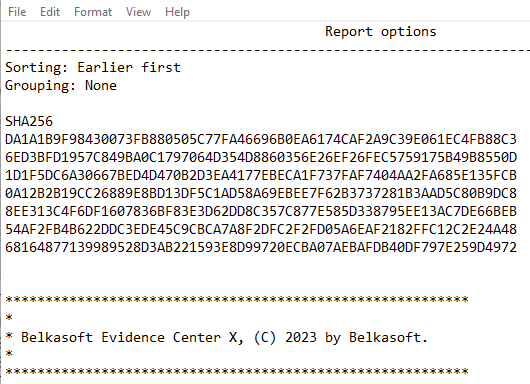Place cursor in 'Report options' heading
This screenshot has width=530, height=384.
click(x=381, y=32)
